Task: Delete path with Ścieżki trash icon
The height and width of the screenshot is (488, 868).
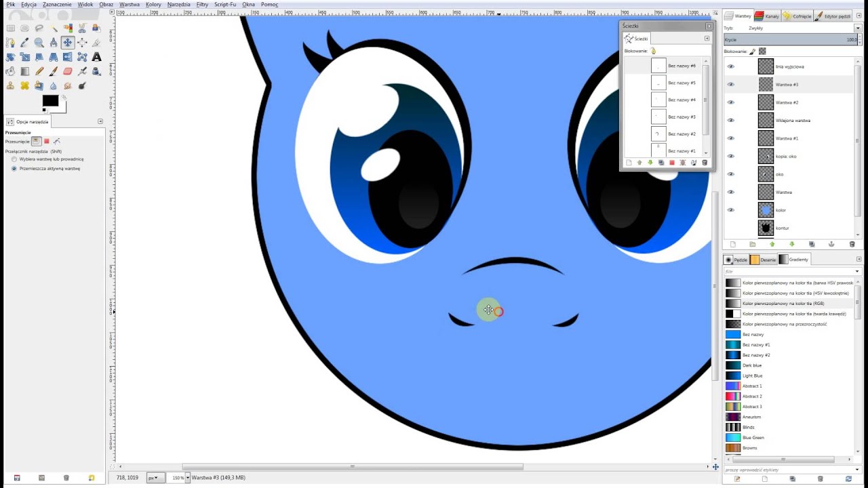Action: click(705, 163)
